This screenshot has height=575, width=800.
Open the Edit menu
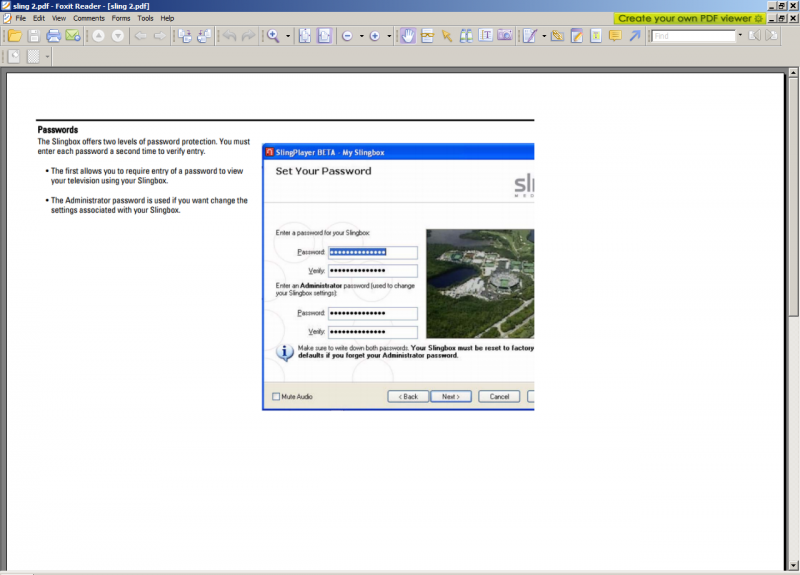[39, 18]
